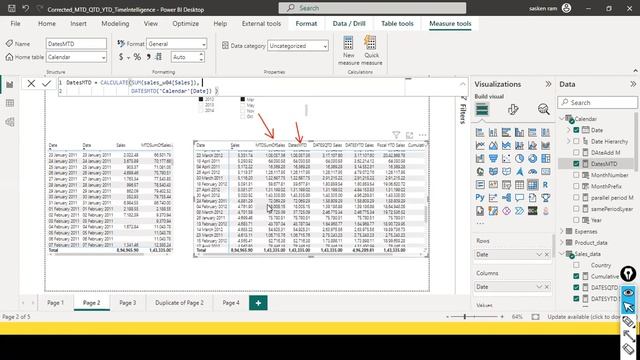This screenshot has width=640, height=360.
Task: Switch to Duplicate of Page 2 tab
Action: [x=179, y=303]
